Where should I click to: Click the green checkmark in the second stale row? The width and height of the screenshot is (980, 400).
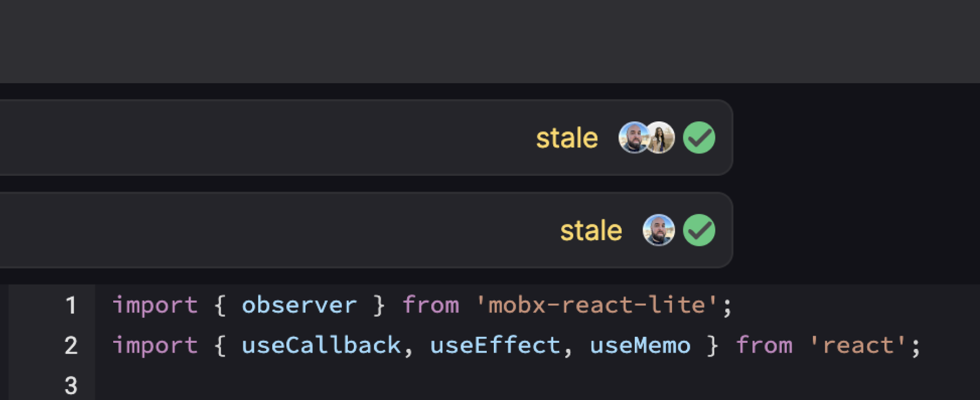[x=699, y=230]
